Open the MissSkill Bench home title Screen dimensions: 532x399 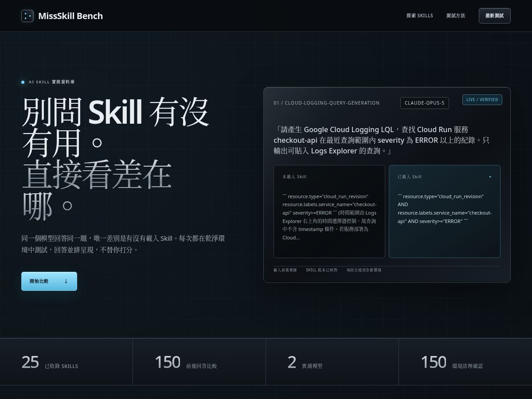(70, 16)
